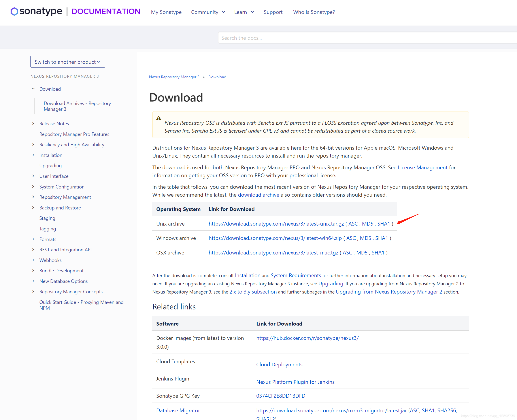The height and width of the screenshot is (420, 517).
Task: Open Upgrading from Nexus Repository Manager 2
Action: coord(389,292)
